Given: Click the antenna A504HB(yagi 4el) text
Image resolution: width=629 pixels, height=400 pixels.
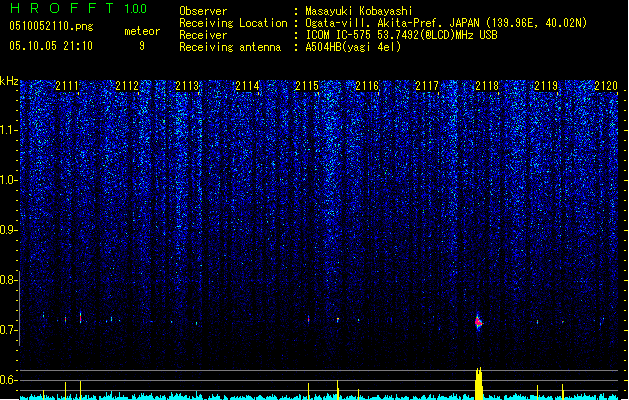Looking at the screenshot, I should click(x=353, y=47).
